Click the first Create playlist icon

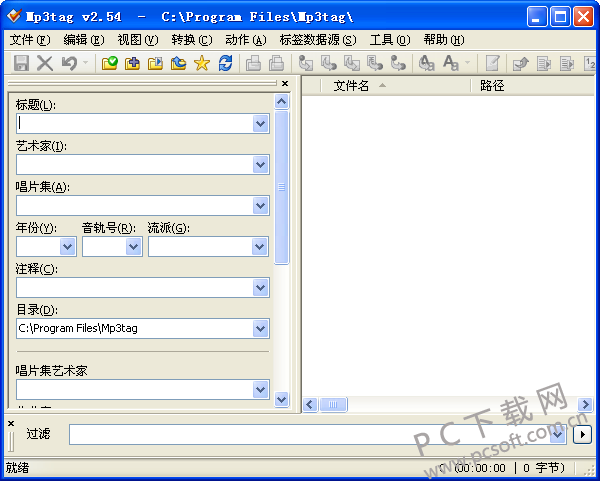(x=544, y=63)
